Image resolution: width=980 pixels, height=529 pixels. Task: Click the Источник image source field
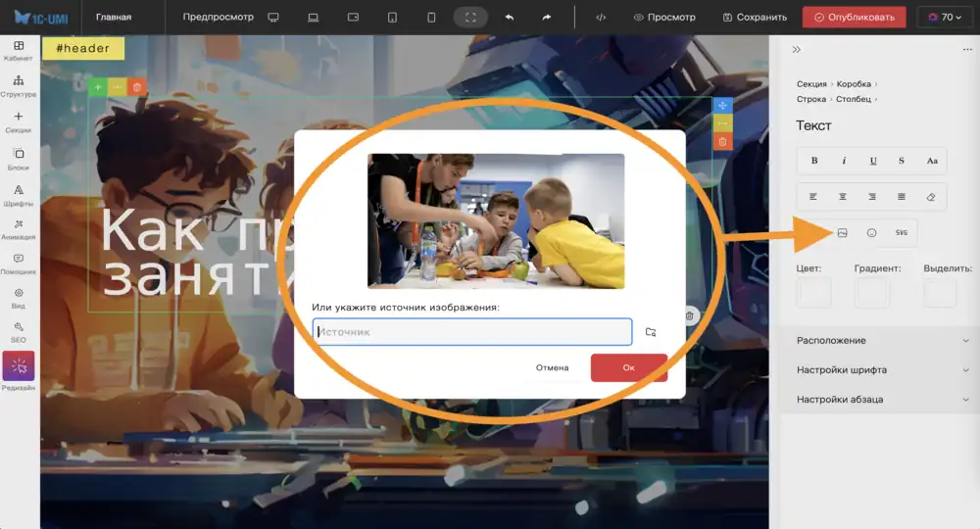click(x=472, y=333)
